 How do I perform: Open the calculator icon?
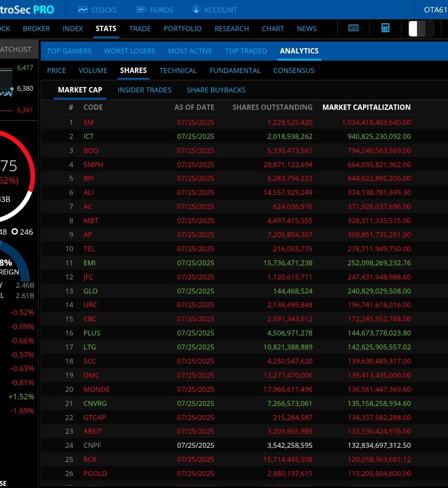tap(385, 28)
